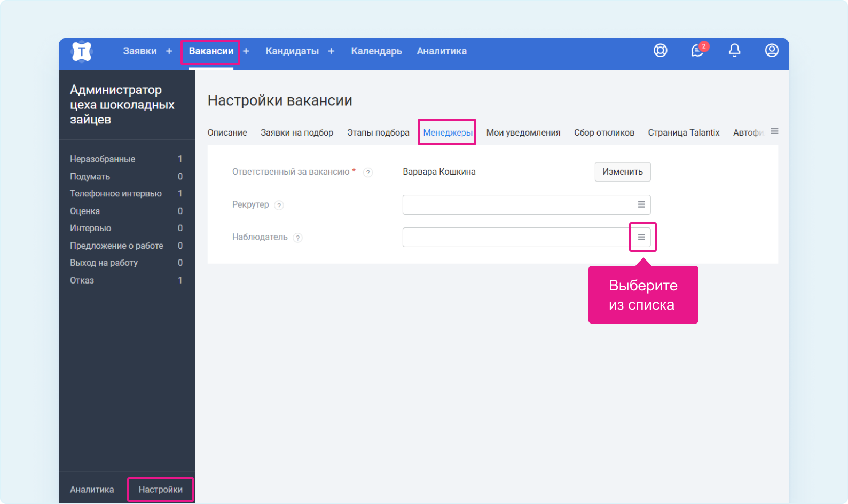Show help tooltip for Наблюдатель
This screenshot has height=504, width=848.
pyautogui.click(x=297, y=238)
